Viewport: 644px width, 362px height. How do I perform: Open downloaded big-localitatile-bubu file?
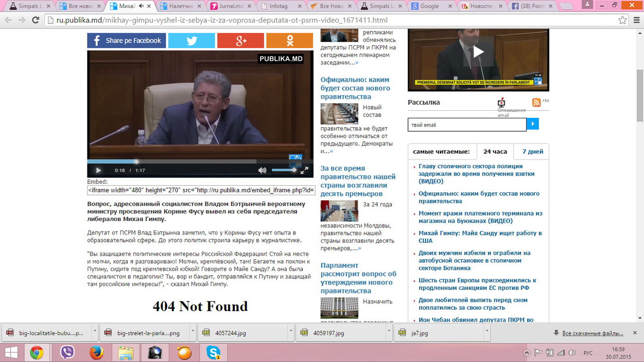pos(45,333)
